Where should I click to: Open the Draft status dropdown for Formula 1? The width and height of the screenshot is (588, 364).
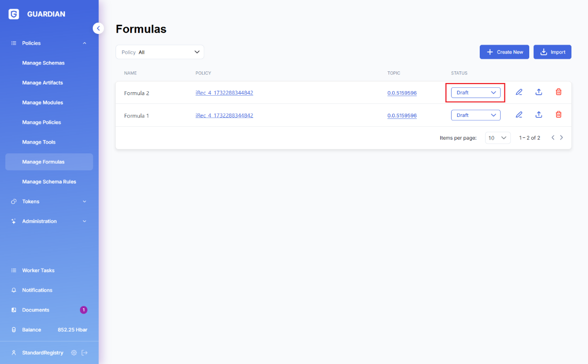475,116
